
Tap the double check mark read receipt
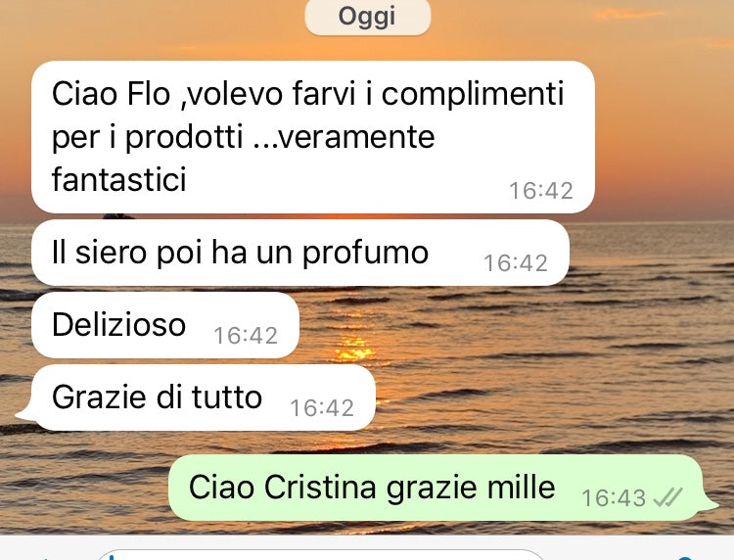tap(668, 497)
